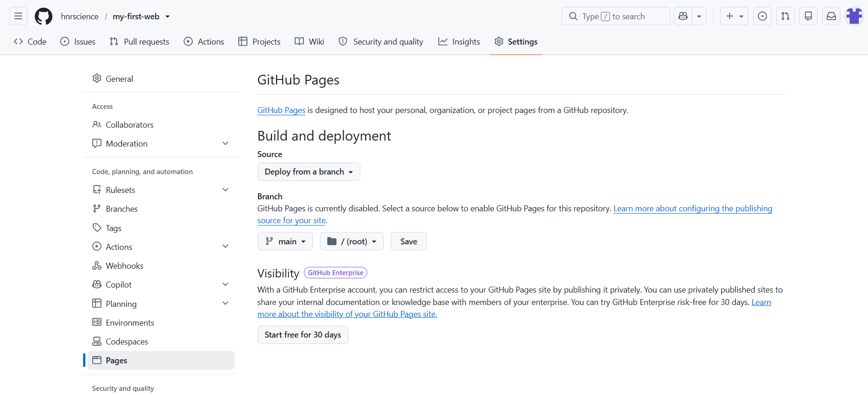
Task: Open Deploy from a branch dropdown
Action: [x=308, y=172]
